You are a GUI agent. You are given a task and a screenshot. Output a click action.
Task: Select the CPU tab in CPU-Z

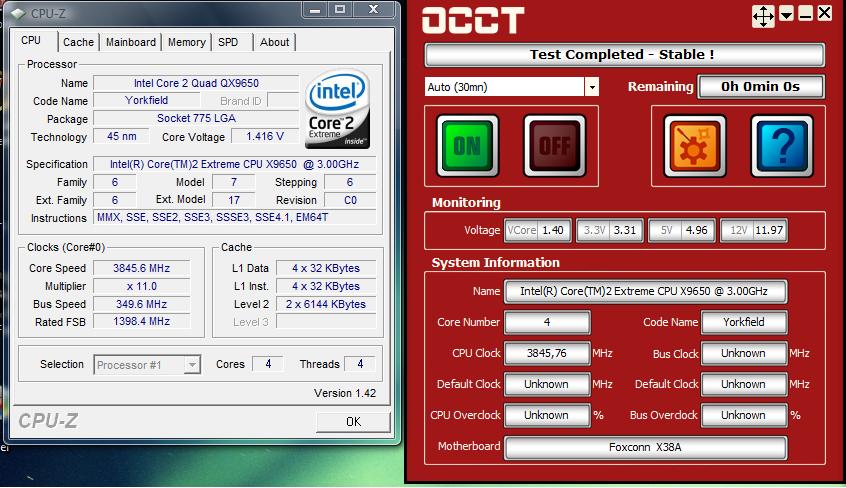31,40
